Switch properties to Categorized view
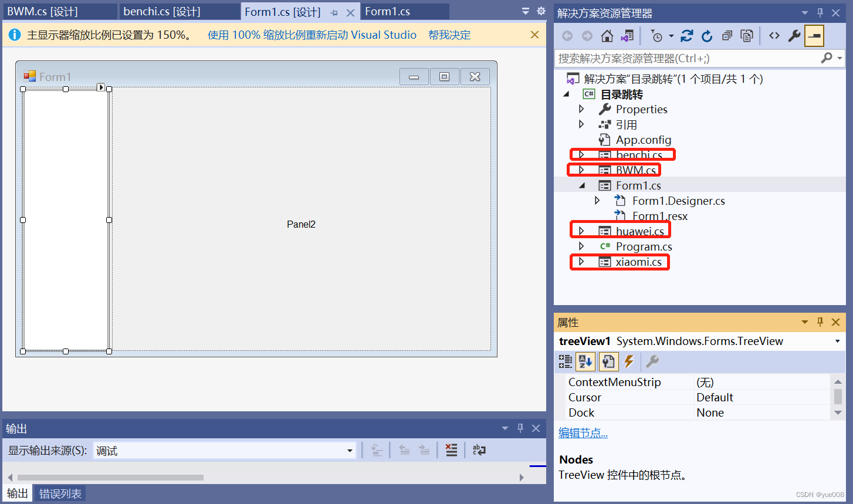This screenshot has height=504, width=853. click(566, 362)
